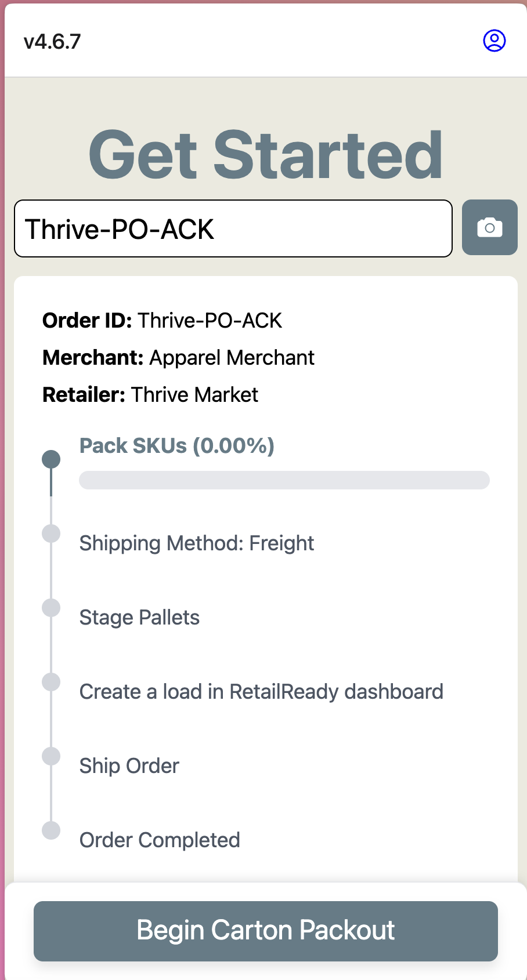Click the order ID input field

(233, 228)
